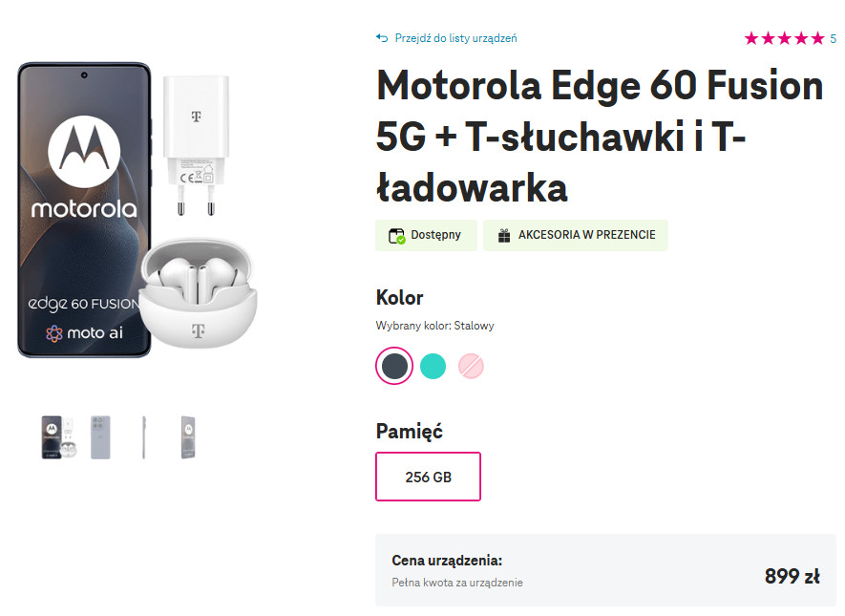Screen dimensions: 845x616
Task: Pick the crossed-out pink color option
Action: coord(471,365)
